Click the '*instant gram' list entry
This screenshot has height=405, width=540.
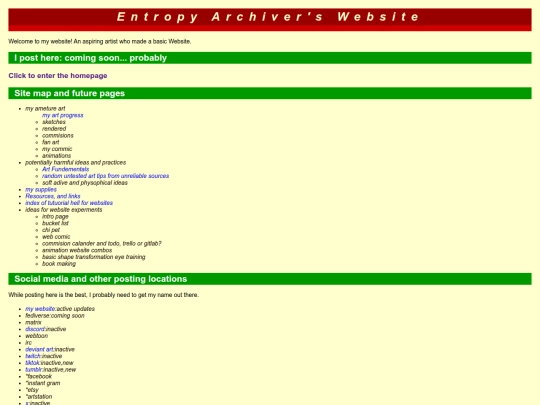pyautogui.click(x=43, y=383)
